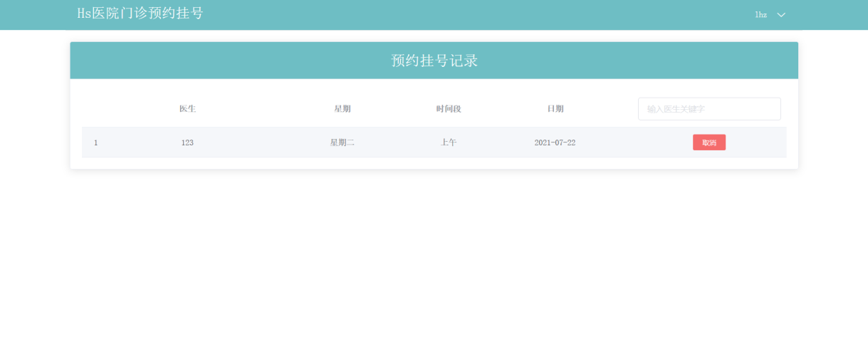The width and height of the screenshot is (868, 342).
Task: Focus the 输入医生关键字 search field
Action: pos(709,109)
